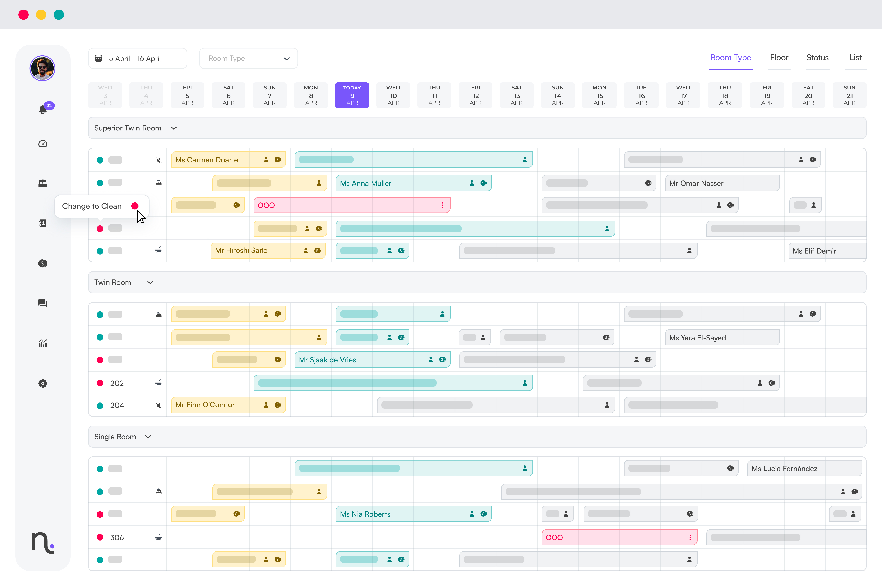Open the Room Type filter dropdown

click(x=248, y=58)
